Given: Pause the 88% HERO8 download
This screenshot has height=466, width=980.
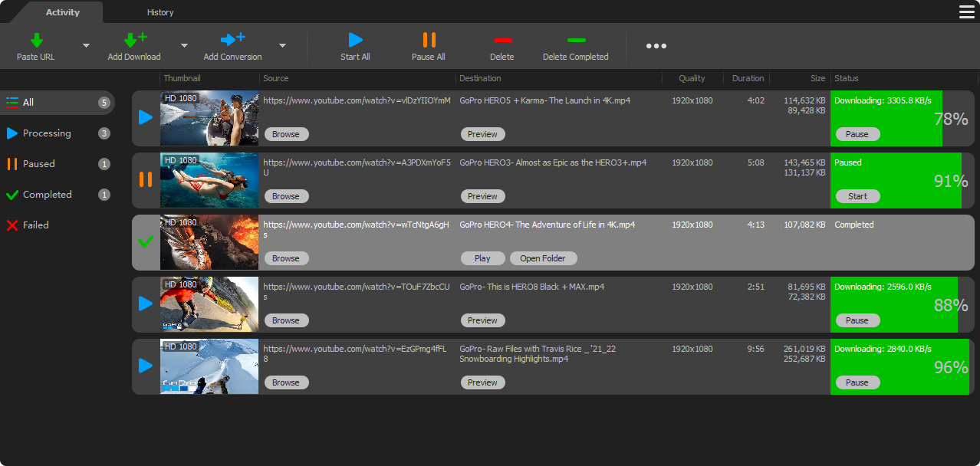Looking at the screenshot, I should 857,320.
